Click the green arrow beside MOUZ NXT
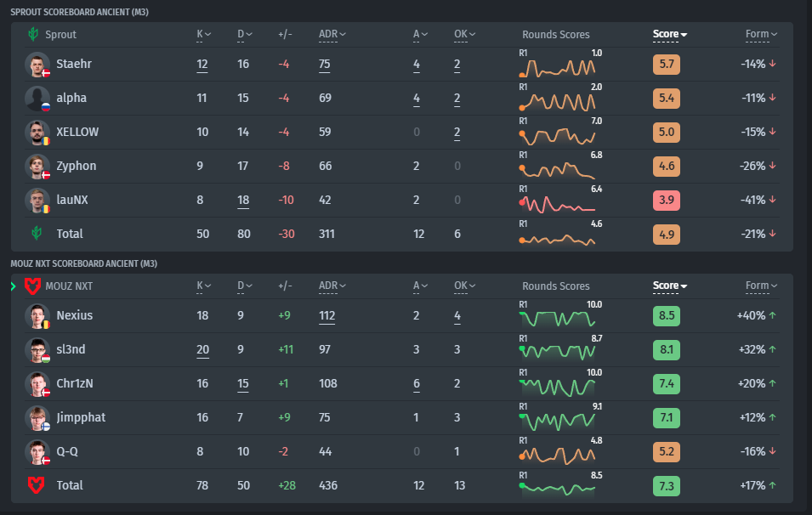Viewport: 812px width, 515px height. pos(14,286)
